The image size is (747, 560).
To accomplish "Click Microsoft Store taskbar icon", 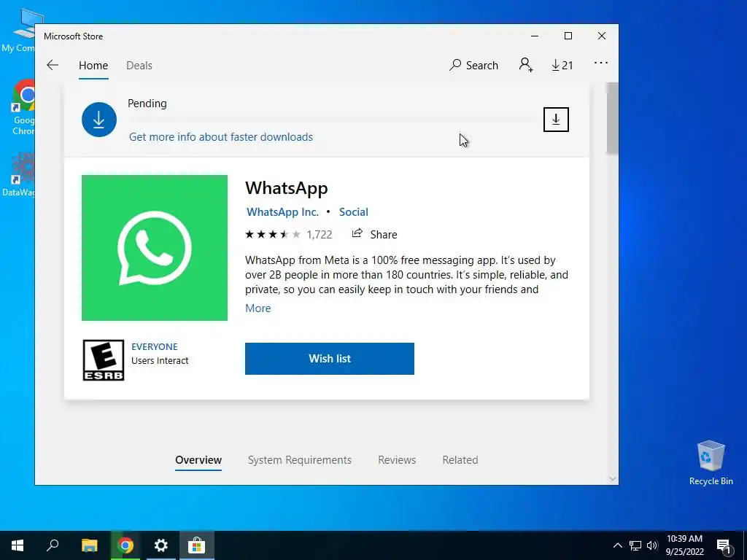I will [x=196, y=545].
